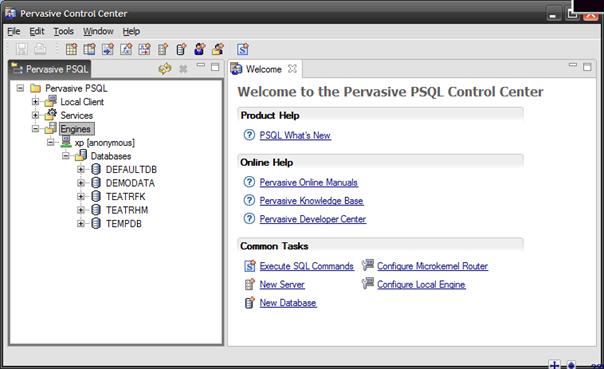Click the Execute SQL toolbar icon
The image size is (604, 369).
click(242, 49)
